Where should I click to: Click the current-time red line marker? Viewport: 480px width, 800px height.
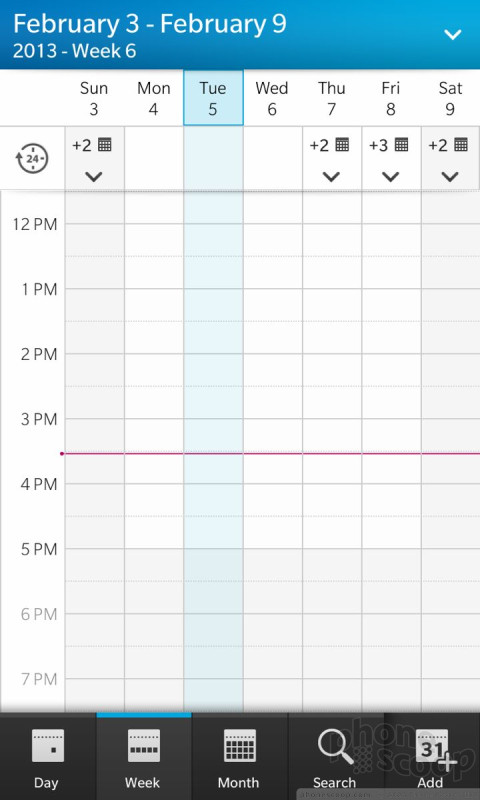[270, 453]
